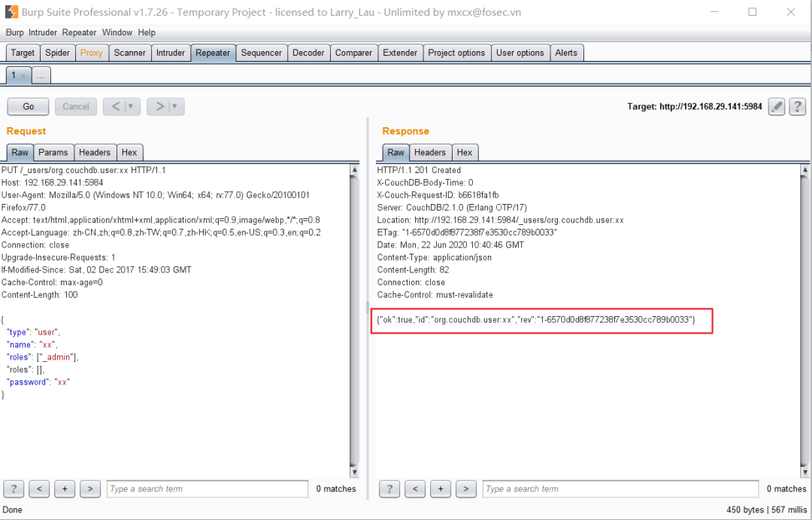Open the history forward dropdown arrow

coord(174,106)
